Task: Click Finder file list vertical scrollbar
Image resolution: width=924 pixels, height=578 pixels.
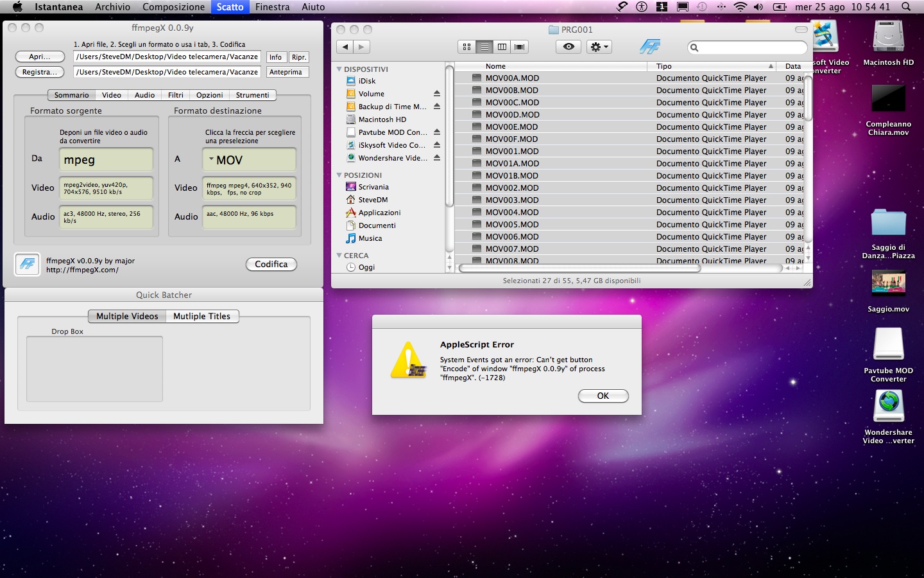Action: 809,99
